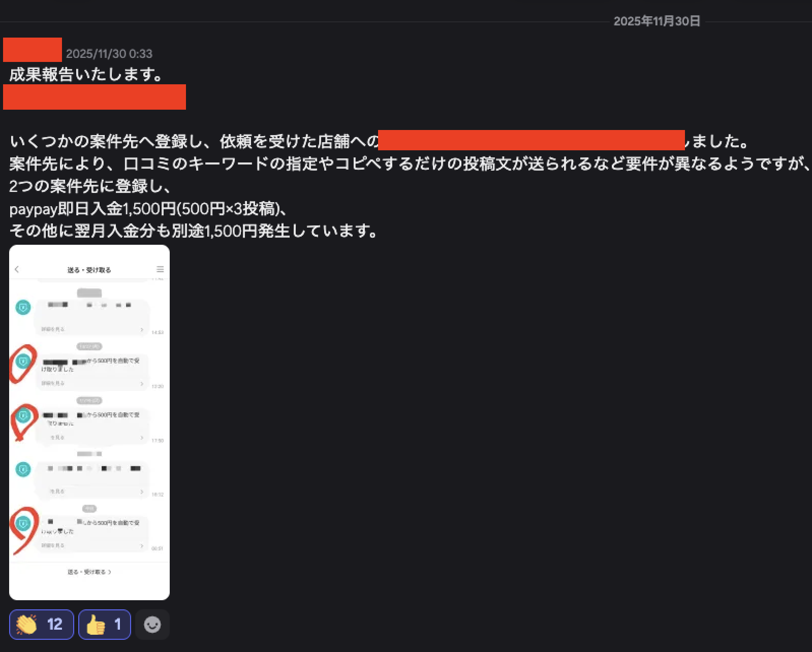
Task: Click the add reaction smiley icon
Action: (x=152, y=624)
